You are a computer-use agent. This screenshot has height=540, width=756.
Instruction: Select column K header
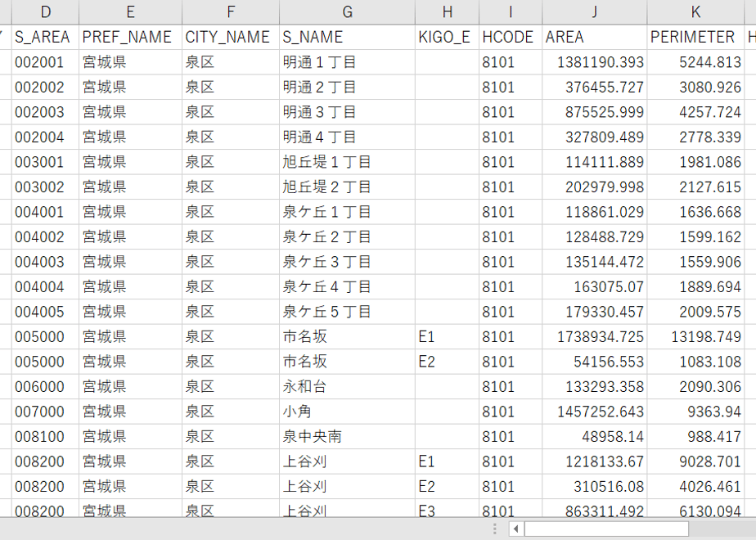(x=695, y=12)
